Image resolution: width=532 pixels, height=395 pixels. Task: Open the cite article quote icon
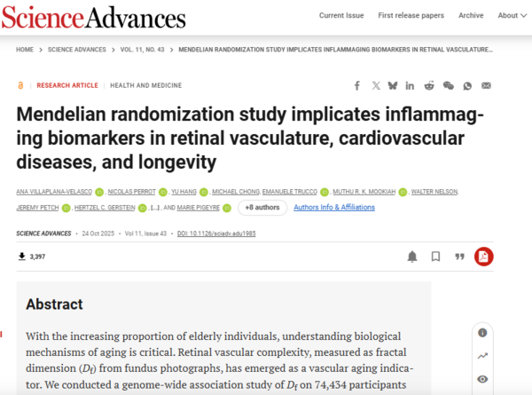point(459,257)
